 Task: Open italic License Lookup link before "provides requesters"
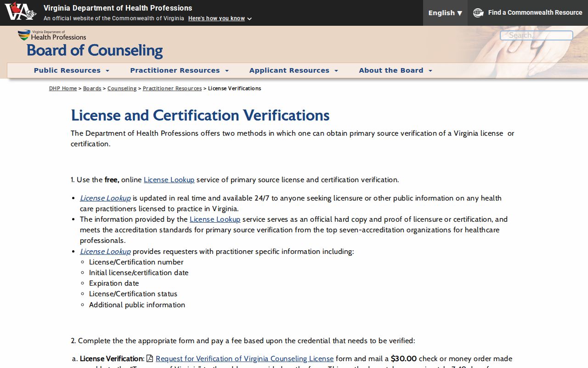(x=105, y=252)
